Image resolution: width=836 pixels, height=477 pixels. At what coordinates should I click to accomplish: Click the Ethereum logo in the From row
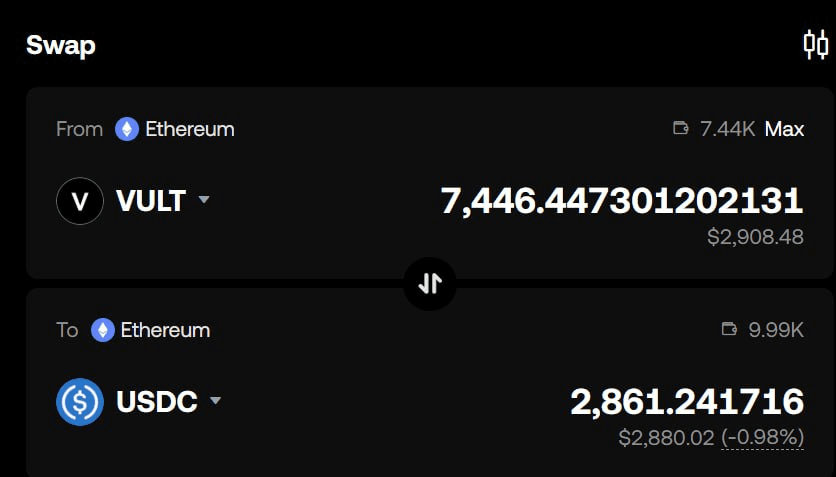pos(126,129)
